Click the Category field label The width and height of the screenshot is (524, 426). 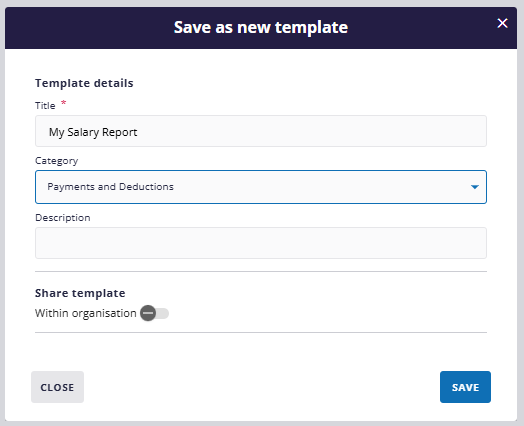(x=56, y=161)
